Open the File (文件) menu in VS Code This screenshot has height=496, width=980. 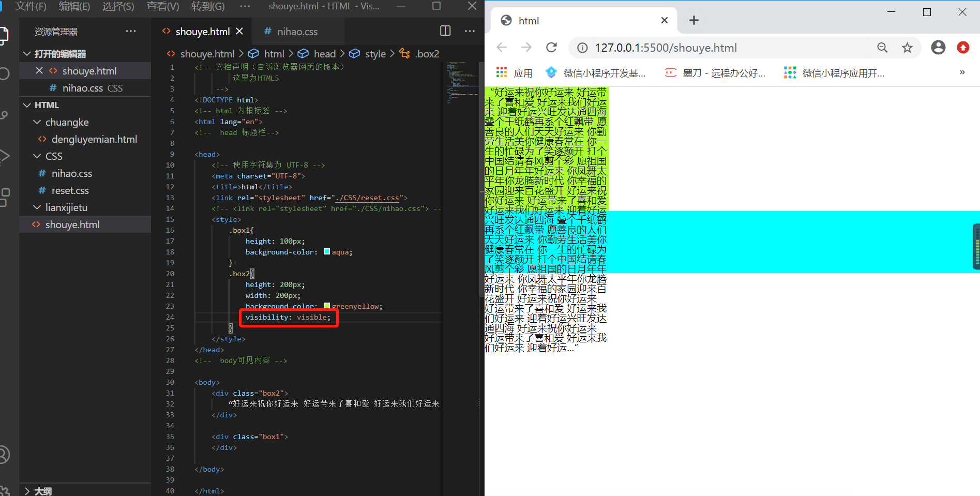pos(31,6)
